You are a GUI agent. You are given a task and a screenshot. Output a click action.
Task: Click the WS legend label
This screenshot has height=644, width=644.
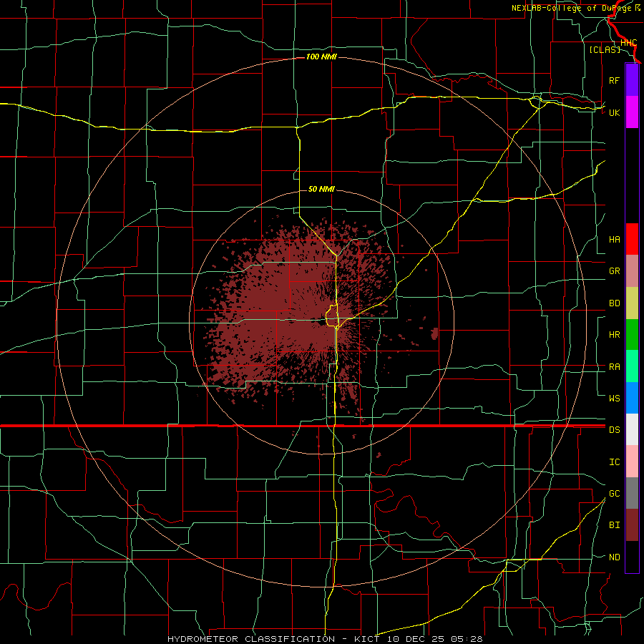pyautogui.click(x=614, y=398)
